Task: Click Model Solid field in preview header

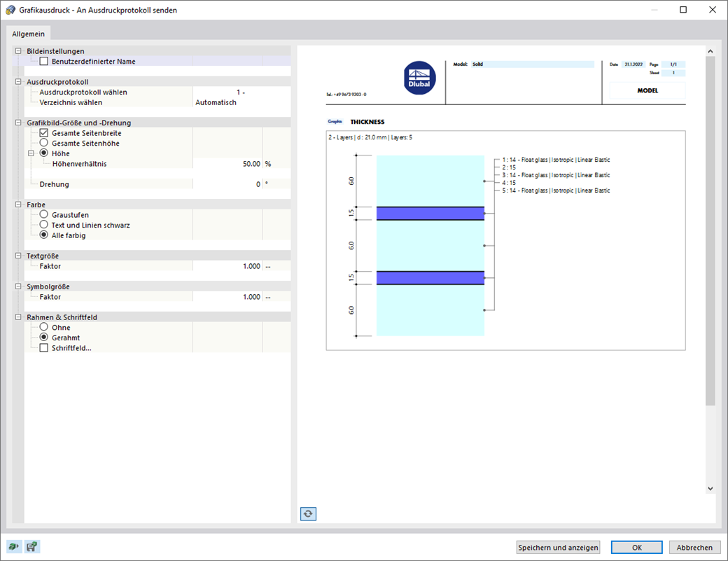Action: [533, 64]
